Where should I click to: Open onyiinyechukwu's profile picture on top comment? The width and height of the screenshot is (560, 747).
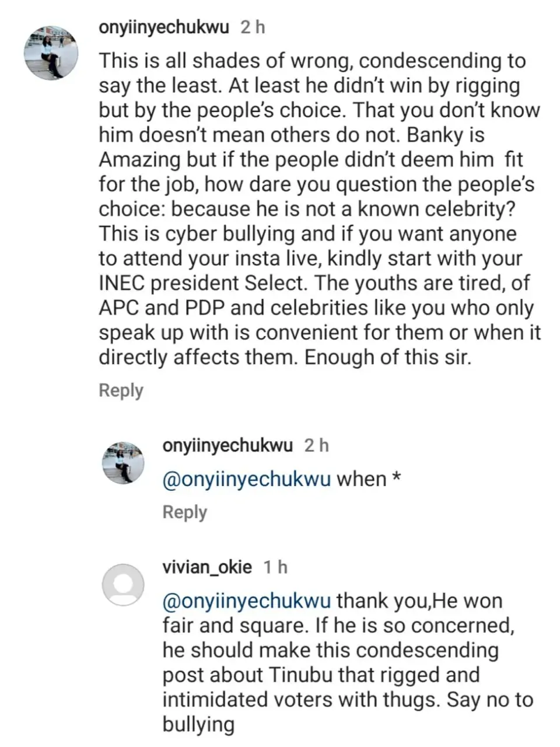click(x=51, y=53)
